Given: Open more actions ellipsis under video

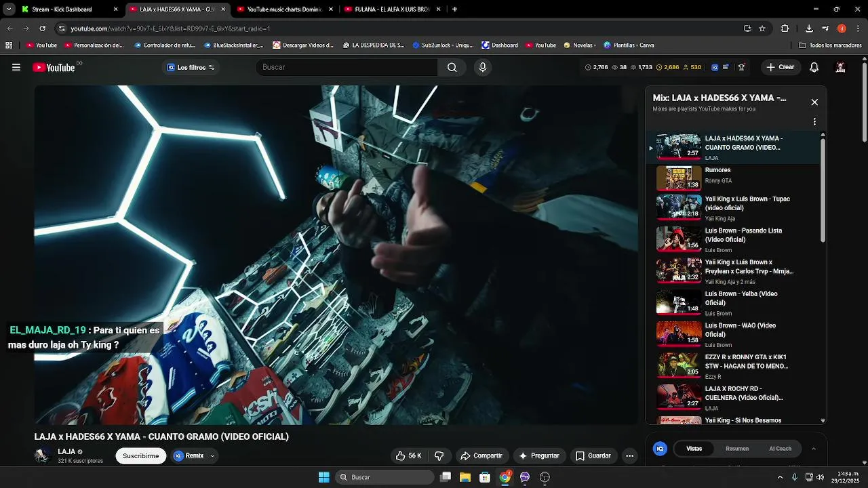Looking at the screenshot, I should click(x=629, y=456).
